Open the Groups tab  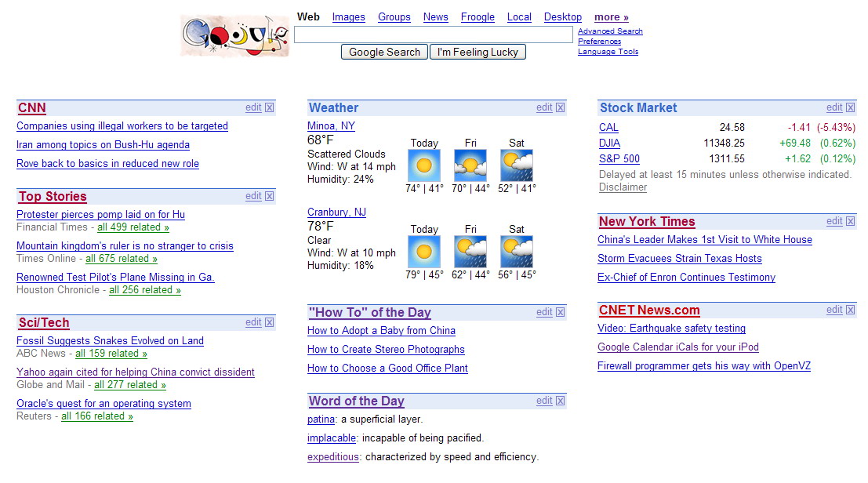pyautogui.click(x=394, y=17)
